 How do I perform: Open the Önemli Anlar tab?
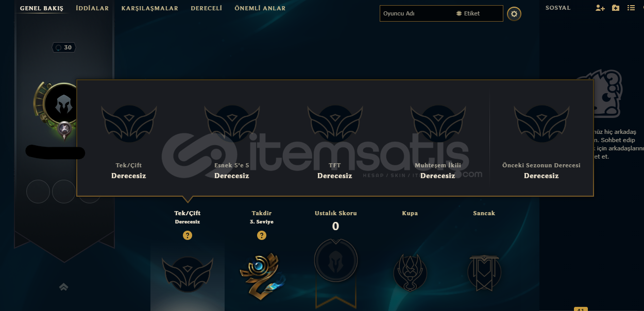(x=260, y=8)
